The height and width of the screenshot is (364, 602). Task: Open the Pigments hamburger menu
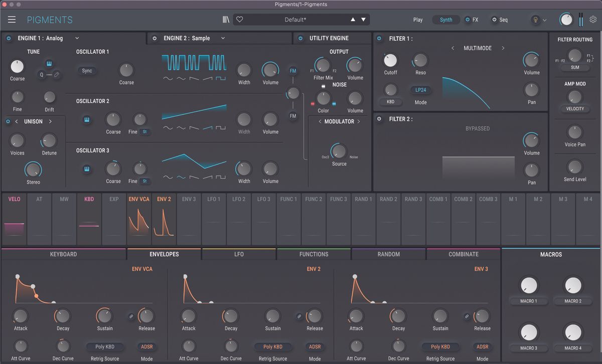(x=12, y=20)
